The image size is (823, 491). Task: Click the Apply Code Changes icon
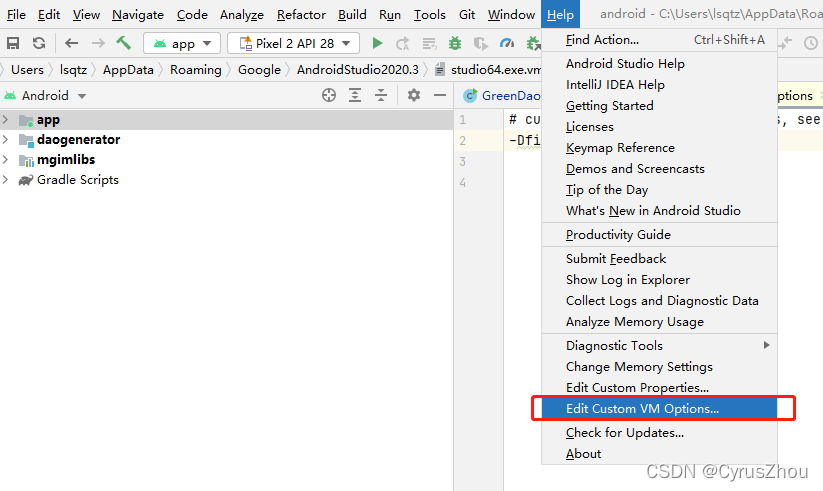(x=429, y=44)
